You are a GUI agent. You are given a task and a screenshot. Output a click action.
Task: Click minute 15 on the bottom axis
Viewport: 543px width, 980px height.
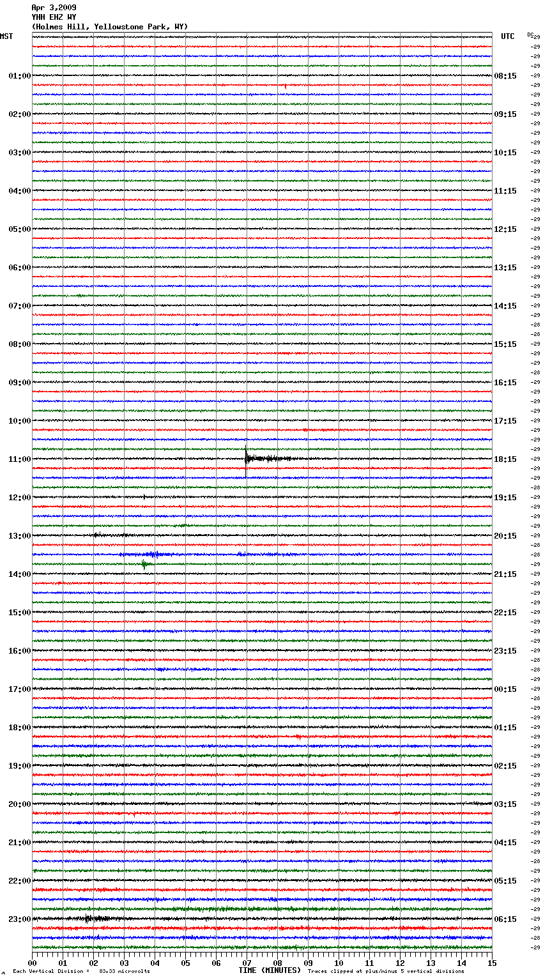coord(492,963)
